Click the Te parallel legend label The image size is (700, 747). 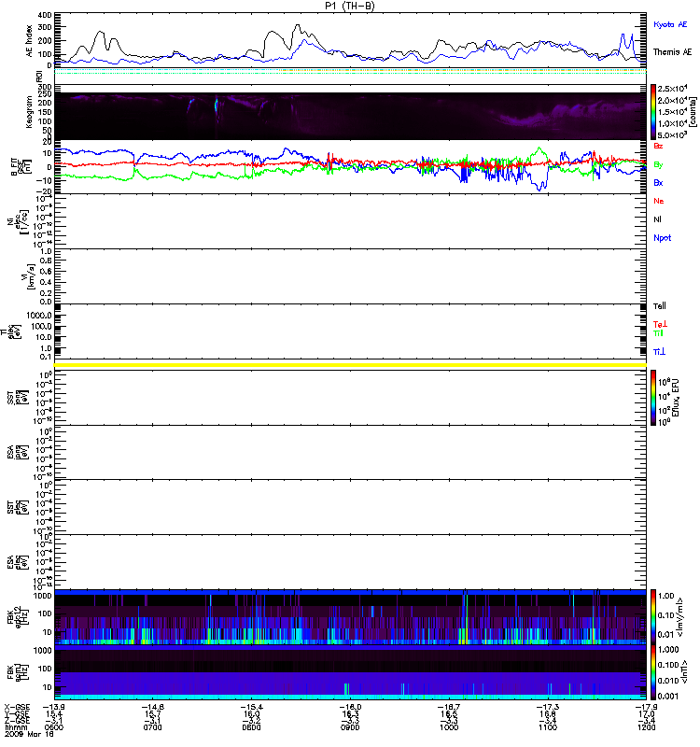point(660,306)
